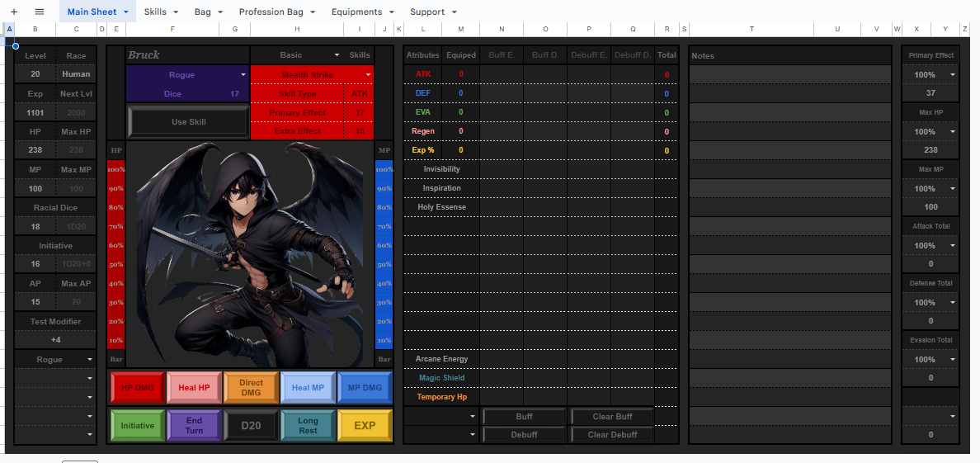980x463 pixels.
Task: Click the 100% mark on red HP bar
Action: click(115, 169)
